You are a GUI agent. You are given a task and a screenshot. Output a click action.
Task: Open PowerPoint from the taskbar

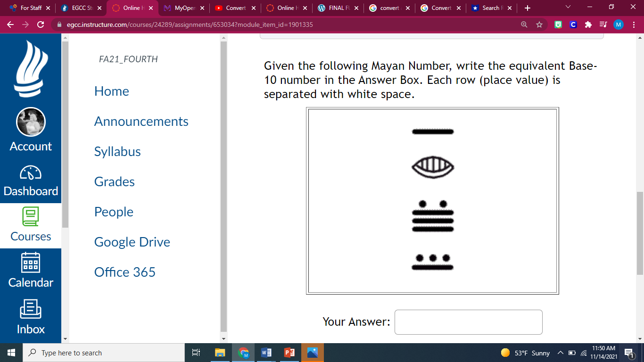289,353
